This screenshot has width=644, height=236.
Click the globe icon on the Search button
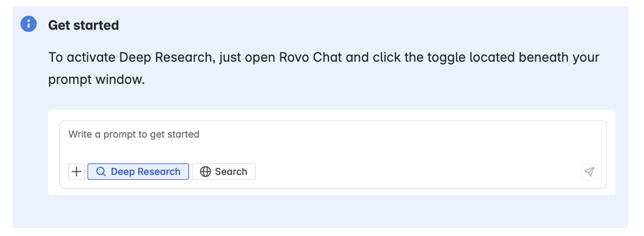click(205, 172)
